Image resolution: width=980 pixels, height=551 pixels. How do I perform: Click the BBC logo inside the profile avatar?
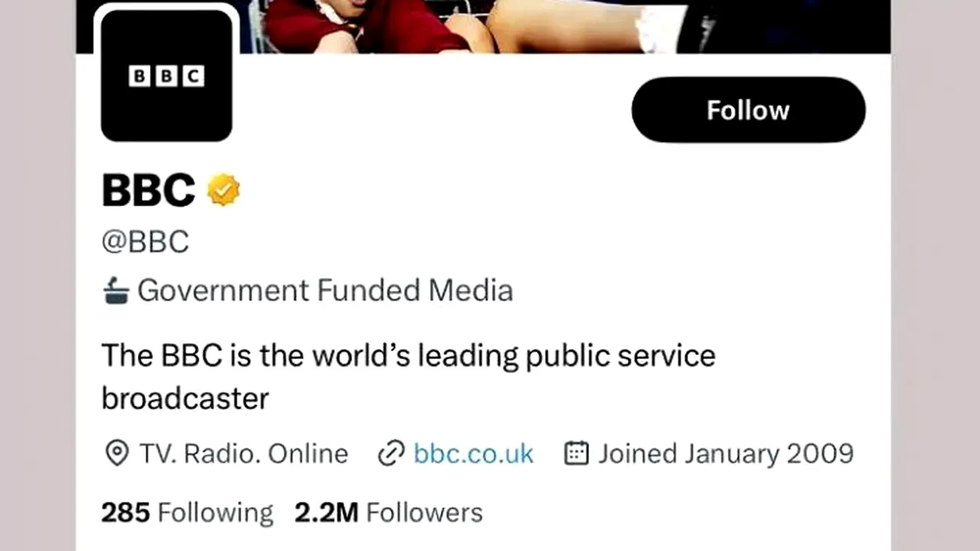pyautogui.click(x=165, y=76)
